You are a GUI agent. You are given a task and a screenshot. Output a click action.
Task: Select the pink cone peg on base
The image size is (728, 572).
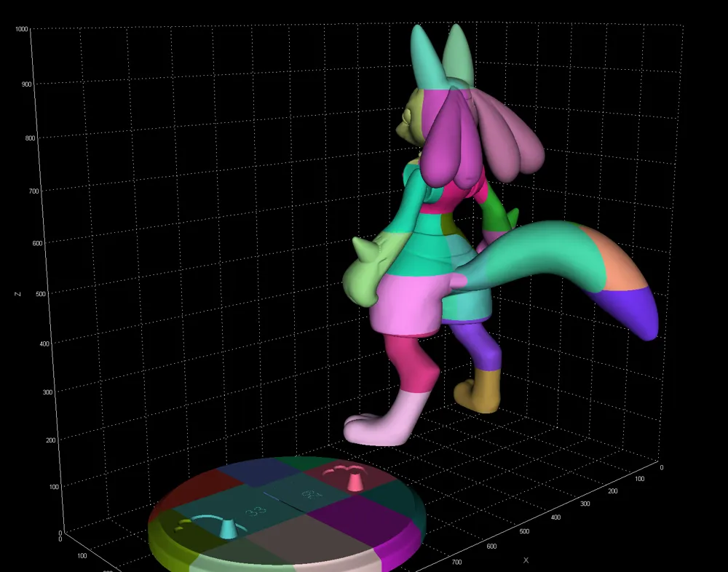point(356,482)
